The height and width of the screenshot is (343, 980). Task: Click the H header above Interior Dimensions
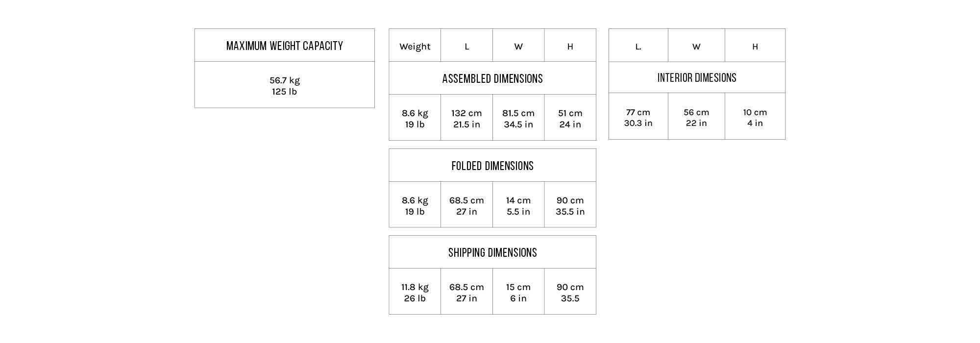(755, 47)
